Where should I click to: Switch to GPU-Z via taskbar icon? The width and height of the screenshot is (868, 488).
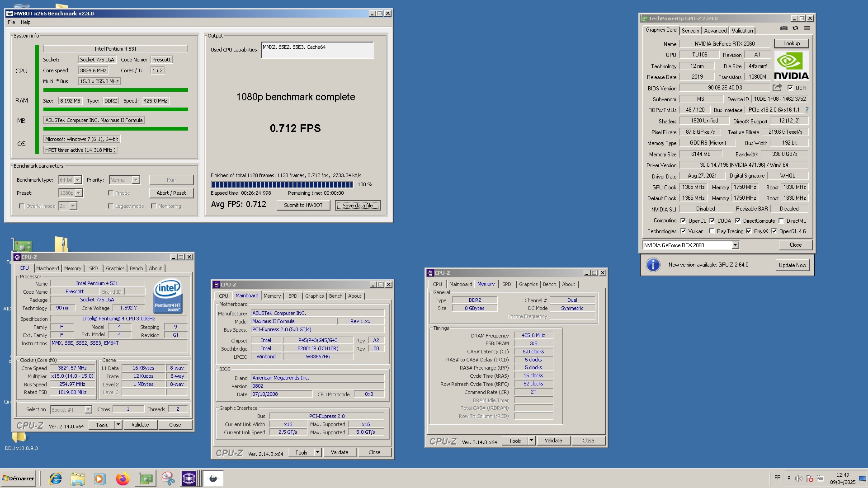(146, 479)
